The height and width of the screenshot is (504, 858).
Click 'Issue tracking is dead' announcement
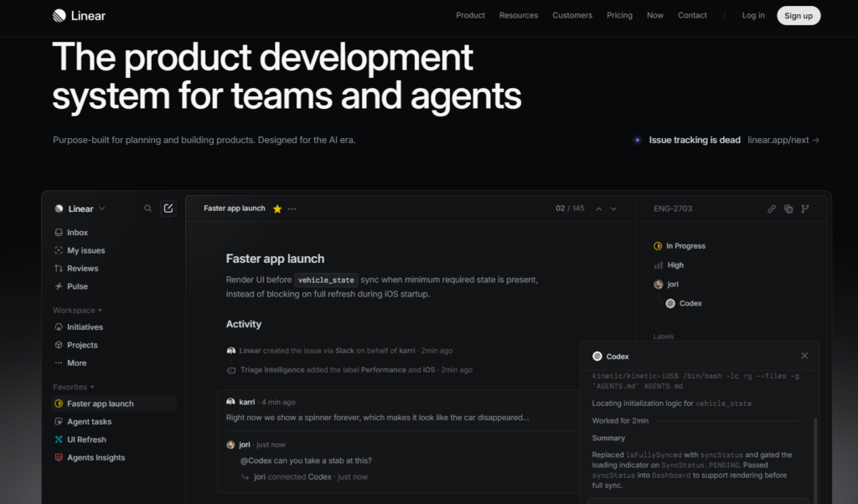pyautogui.click(x=695, y=140)
